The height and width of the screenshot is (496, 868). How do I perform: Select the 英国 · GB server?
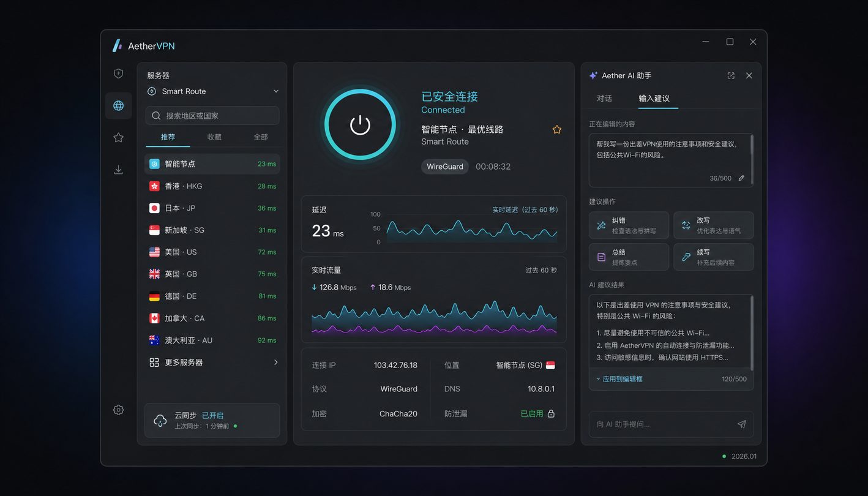(x=212, y=274)
